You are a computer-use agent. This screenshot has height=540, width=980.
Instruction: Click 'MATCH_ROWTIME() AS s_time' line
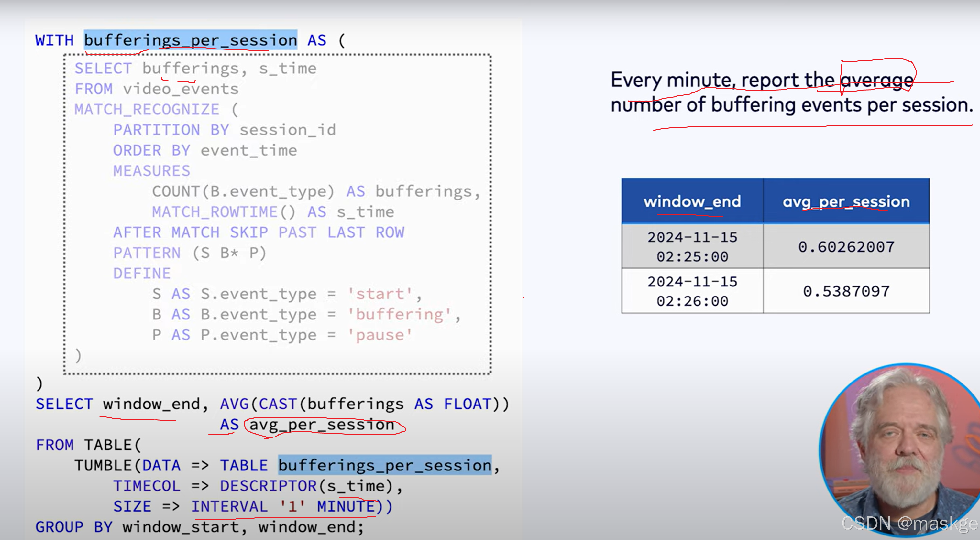click(x=273, y=212)
